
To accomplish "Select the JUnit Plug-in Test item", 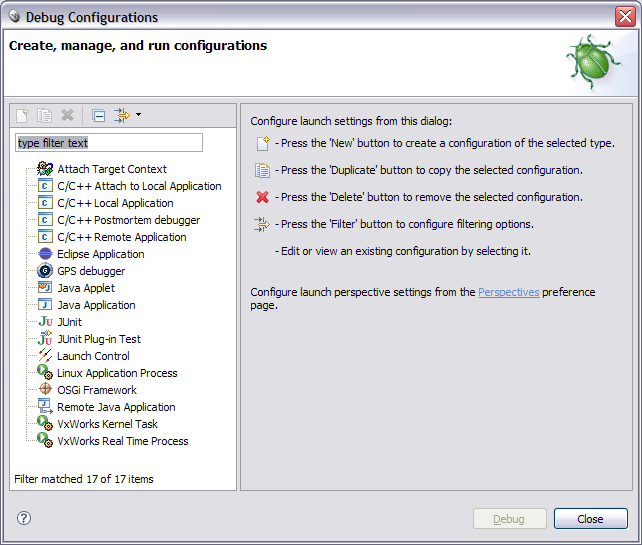I will pos(99,339).
